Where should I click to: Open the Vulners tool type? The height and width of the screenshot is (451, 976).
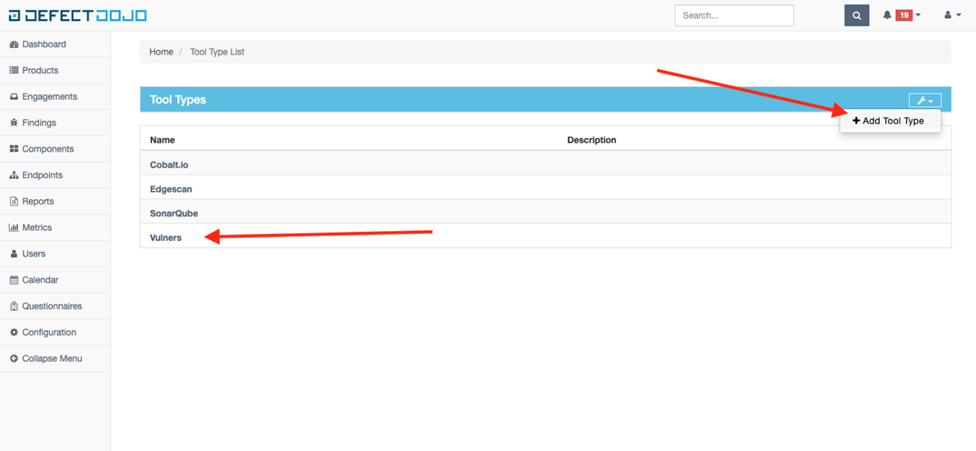166,238
